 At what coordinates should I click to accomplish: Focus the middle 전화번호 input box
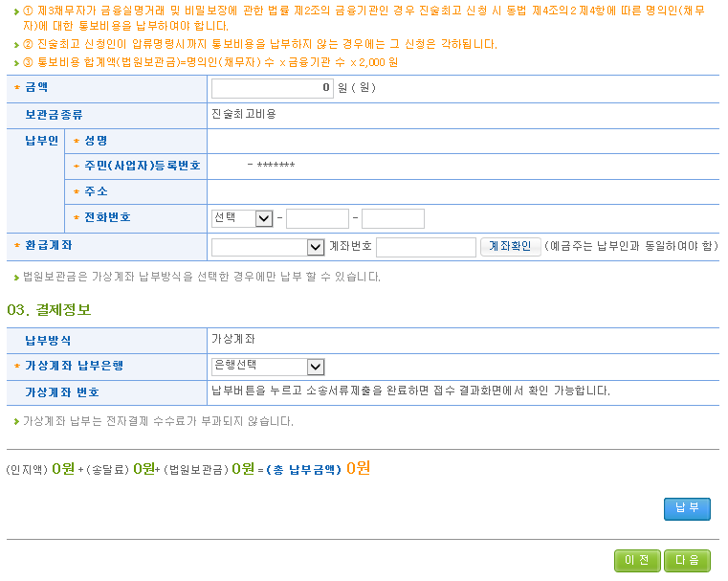pyautogui.click(x=318, y=218)
